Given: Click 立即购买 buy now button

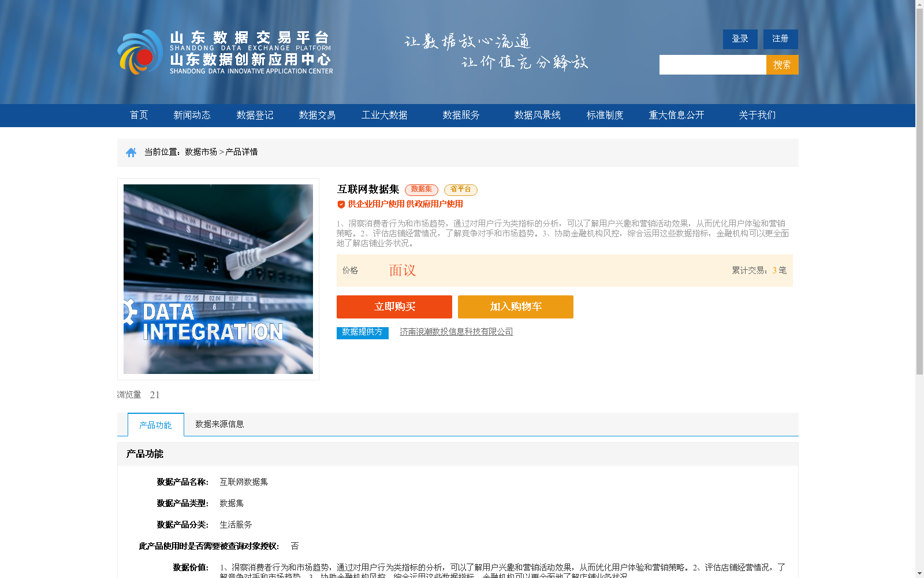Looking at the screenshot, I should [394, 307].
